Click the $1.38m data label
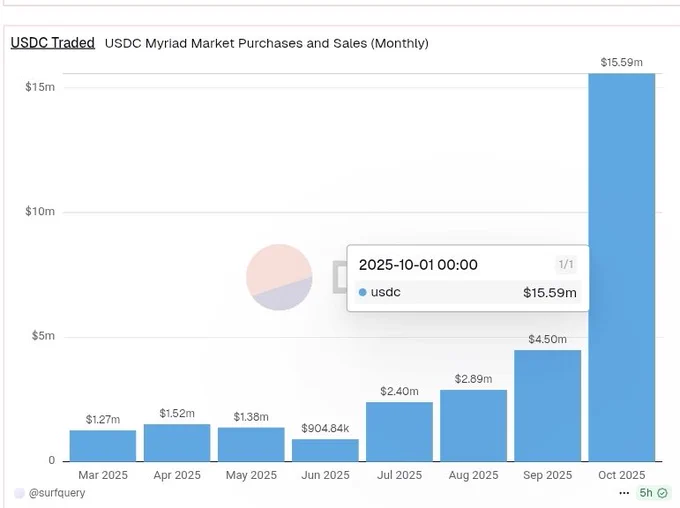Image resolution: width=680 pixels, height=508 pixels. coord(251,417)
